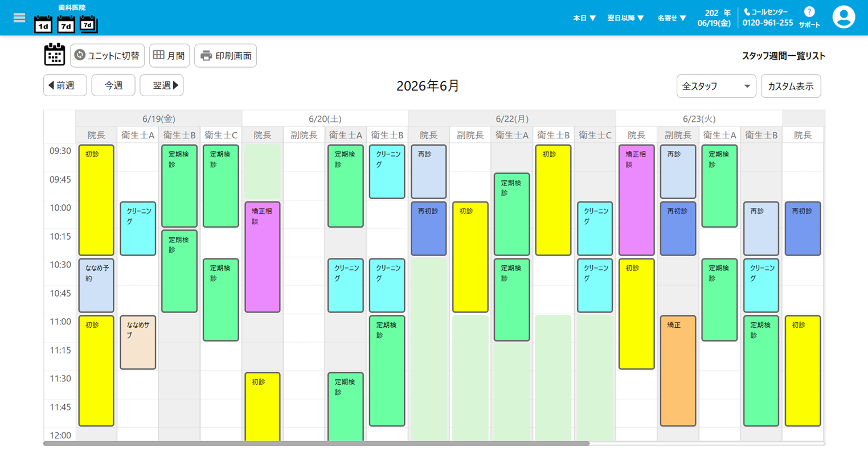Click the 歯科医院 clinic name
Image resolution: width=868 pixels, height=469 pixels.
tap(72, 7)
